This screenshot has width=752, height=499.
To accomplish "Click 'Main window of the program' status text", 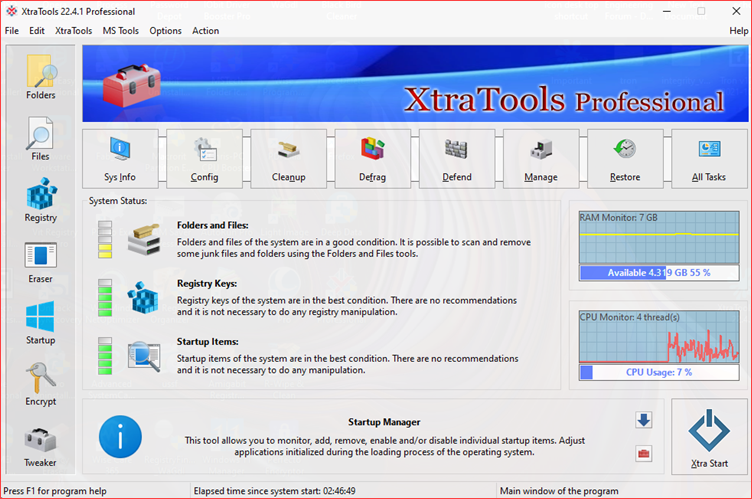I will (559, 491).
